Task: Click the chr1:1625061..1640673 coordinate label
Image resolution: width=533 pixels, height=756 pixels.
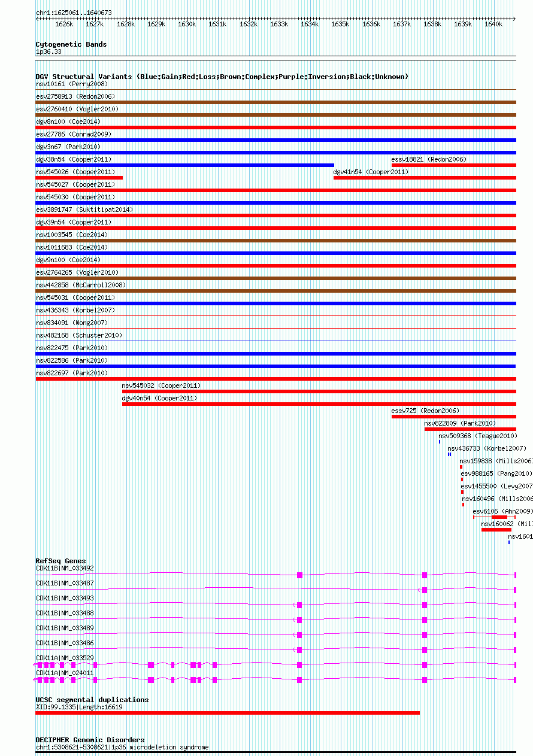Action: [74, 13]
